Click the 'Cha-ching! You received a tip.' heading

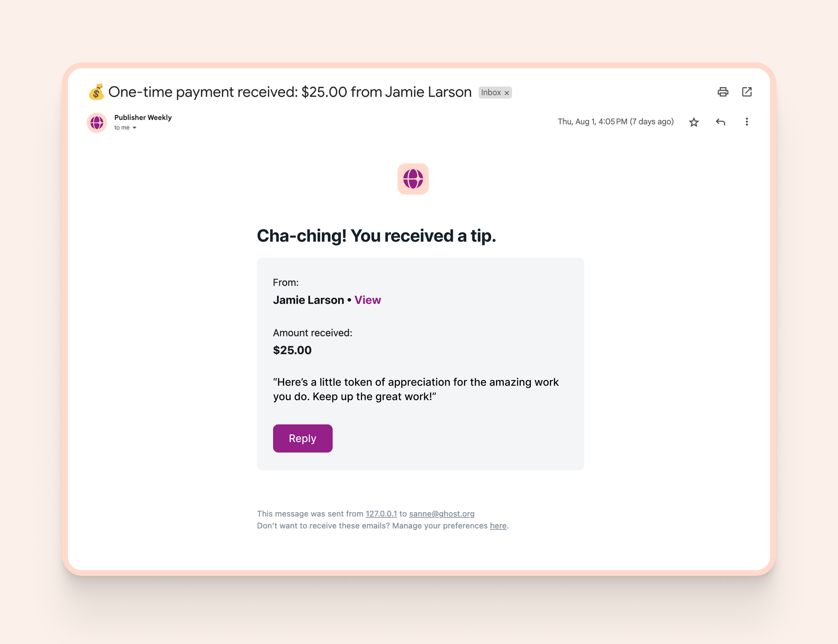[x=376, y=236]
